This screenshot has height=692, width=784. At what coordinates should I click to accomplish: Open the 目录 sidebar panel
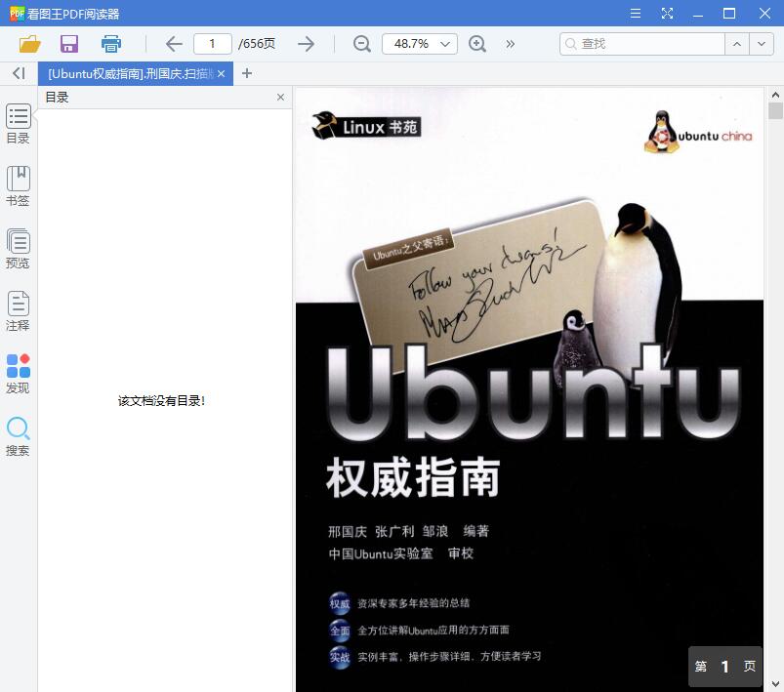pos(18,124)
